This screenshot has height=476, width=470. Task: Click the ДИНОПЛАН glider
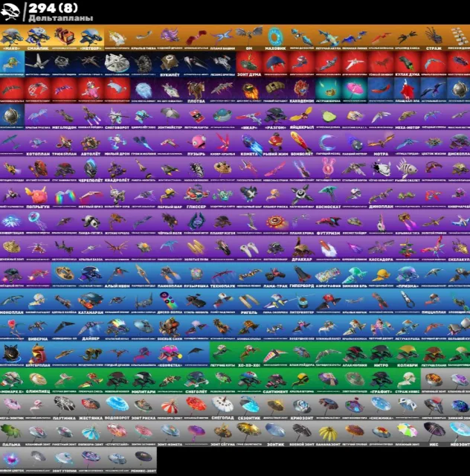(x=381, y=196)
